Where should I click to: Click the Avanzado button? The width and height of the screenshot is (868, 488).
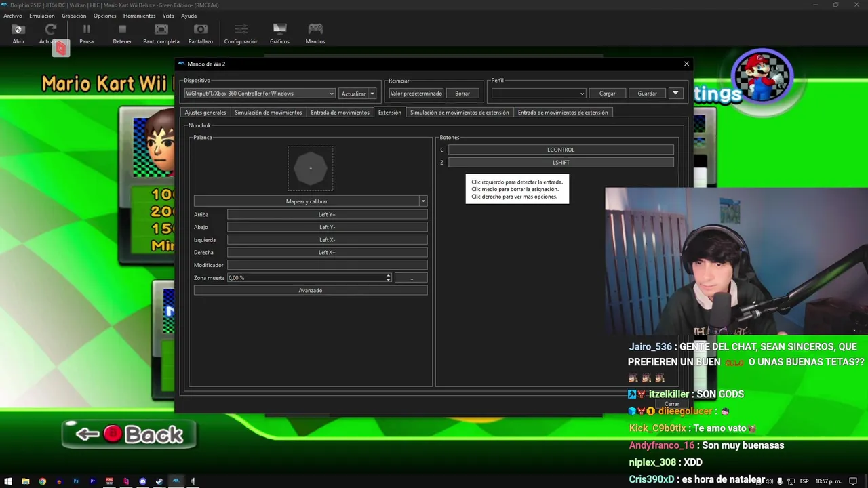[311, 291]
